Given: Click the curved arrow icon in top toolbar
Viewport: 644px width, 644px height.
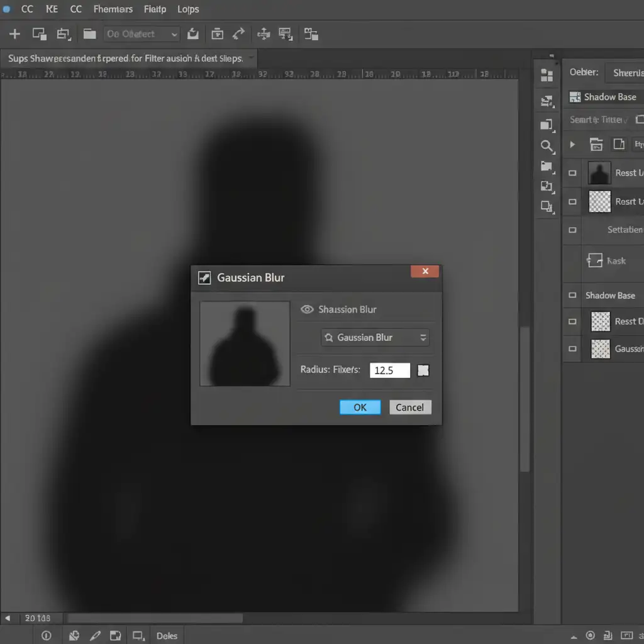Looking at the screenshot, I should [238, 34].
